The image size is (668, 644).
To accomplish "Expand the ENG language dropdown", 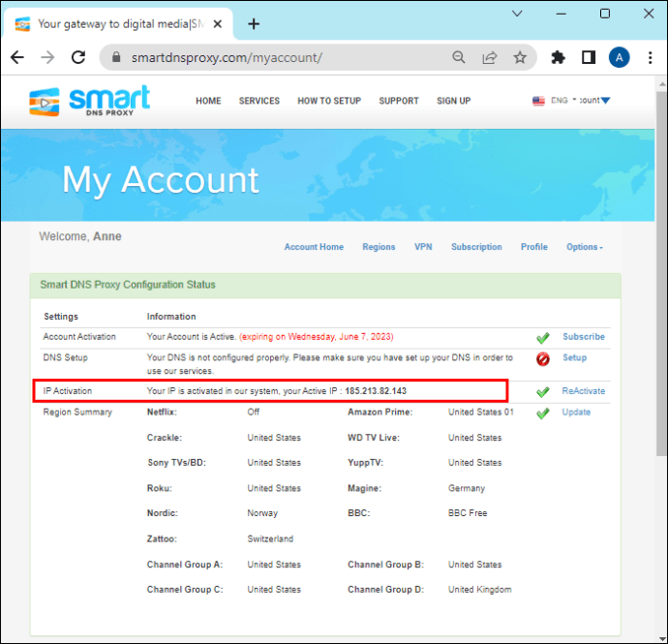I will (x=563, y=100).
